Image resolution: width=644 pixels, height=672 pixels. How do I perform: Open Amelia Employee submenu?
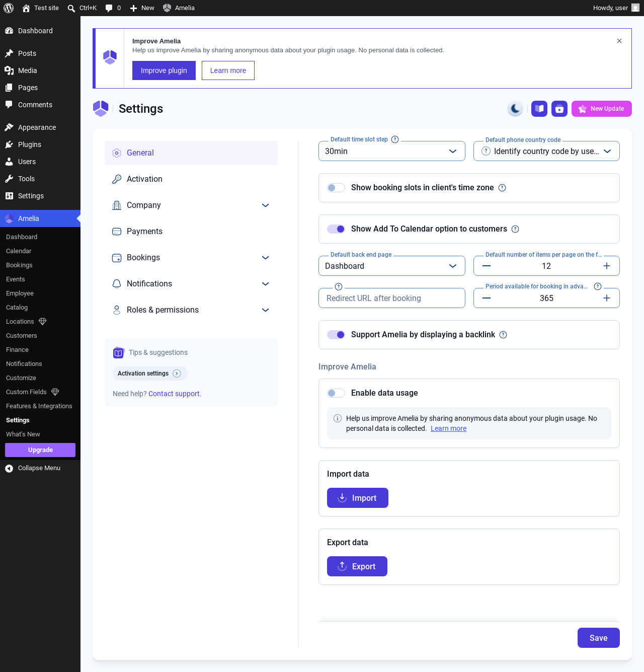tap(20, 293)
